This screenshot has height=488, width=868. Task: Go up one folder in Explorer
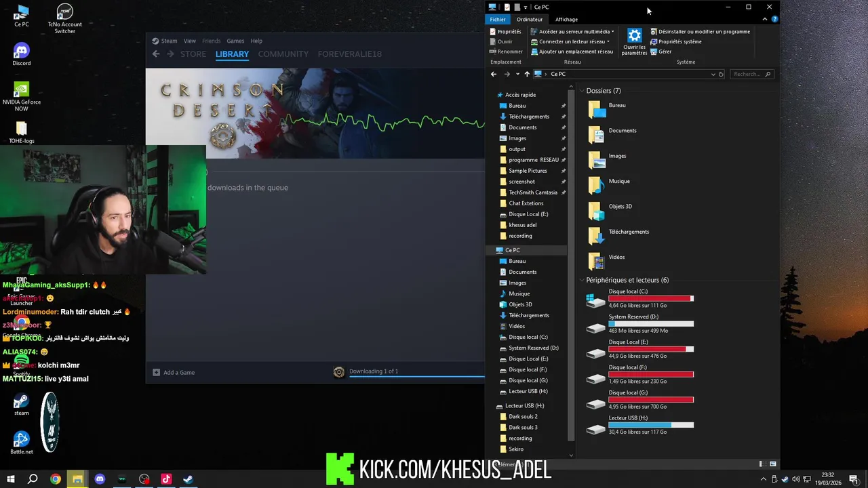(527, 74)
